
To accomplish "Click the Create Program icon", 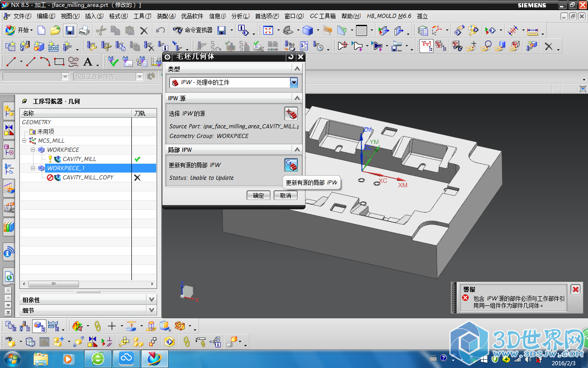I will (10, 46).
